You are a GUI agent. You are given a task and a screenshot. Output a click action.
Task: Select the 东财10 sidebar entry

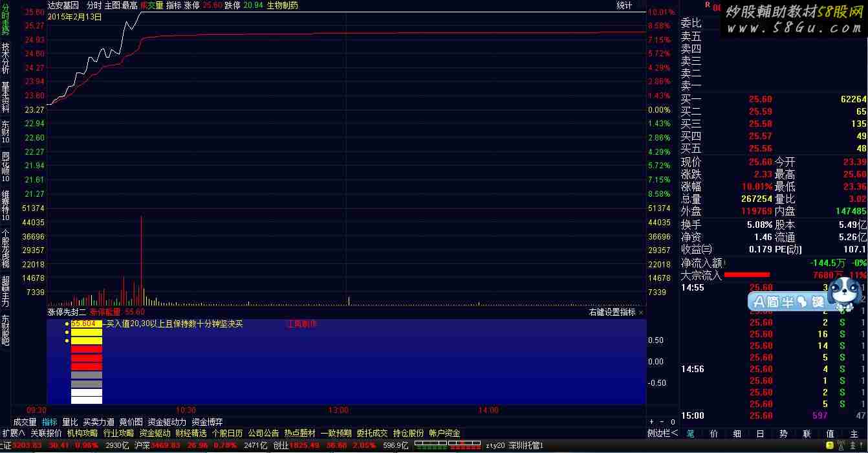(x=5, y=132)
